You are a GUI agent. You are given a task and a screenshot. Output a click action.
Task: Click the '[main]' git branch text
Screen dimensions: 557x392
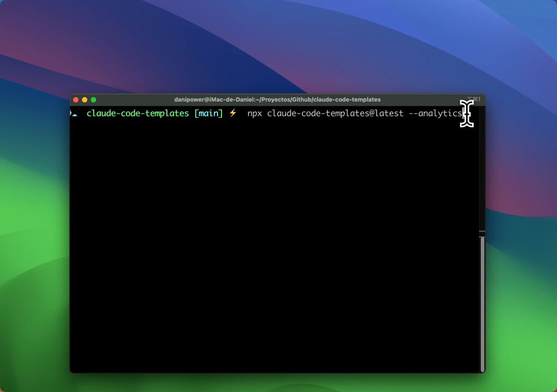pyautogui.click(x=209, y=113)
